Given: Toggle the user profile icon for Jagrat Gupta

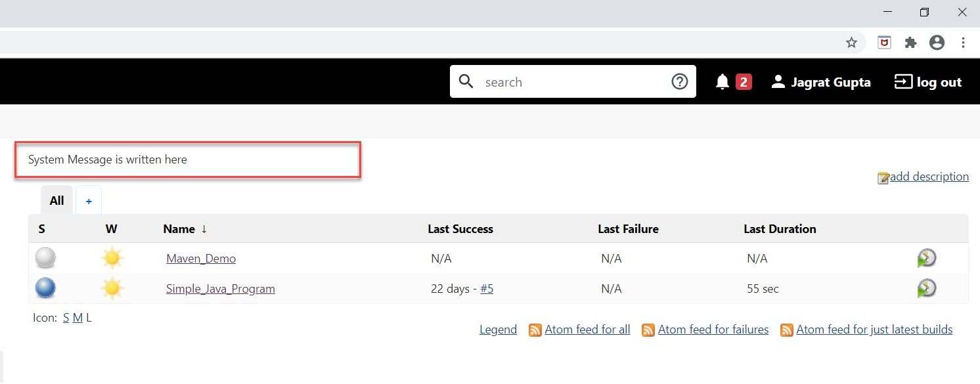Looking at the screenshot, I should (x=778, y=81).
